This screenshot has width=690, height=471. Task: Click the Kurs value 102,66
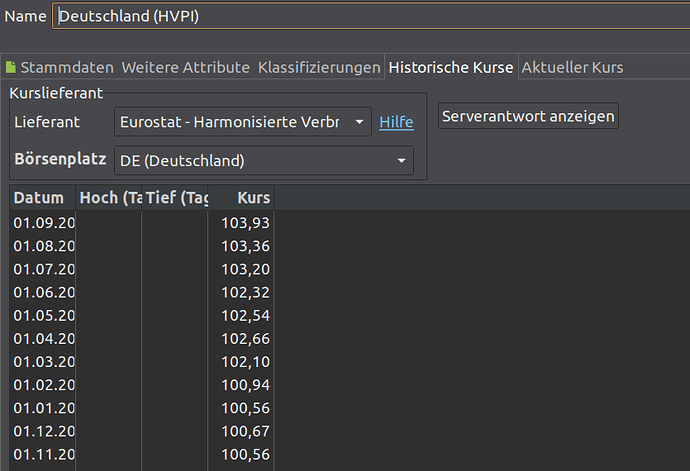point(245,339)
